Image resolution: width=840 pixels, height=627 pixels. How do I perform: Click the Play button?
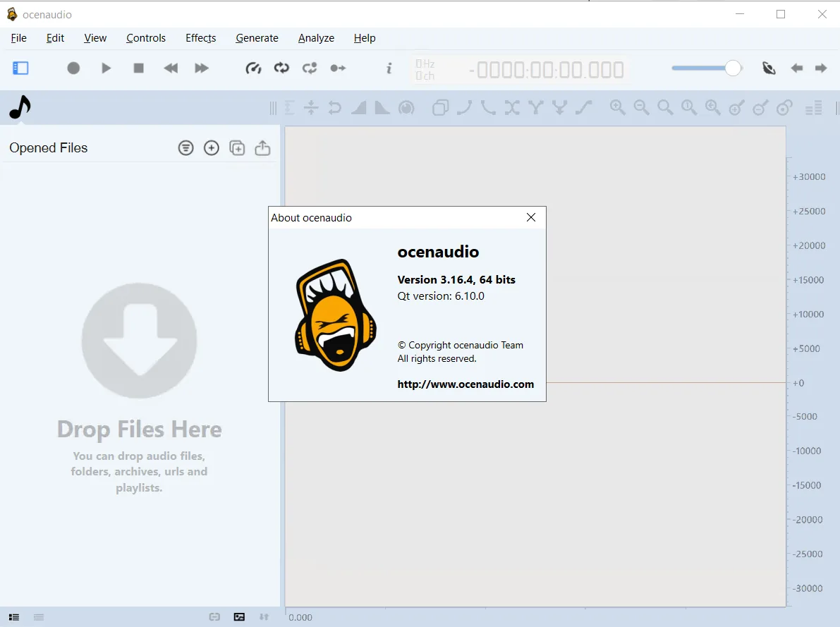pos(106,68)
